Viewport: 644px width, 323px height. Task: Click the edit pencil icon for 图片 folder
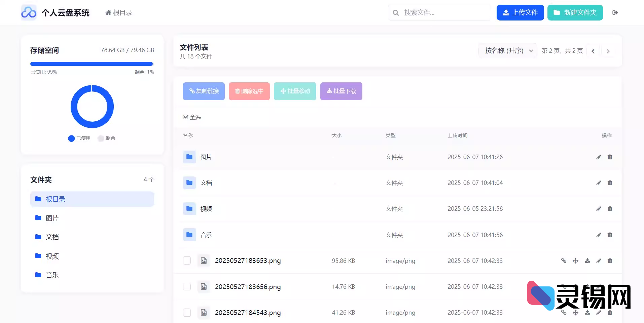pos(599,157)
